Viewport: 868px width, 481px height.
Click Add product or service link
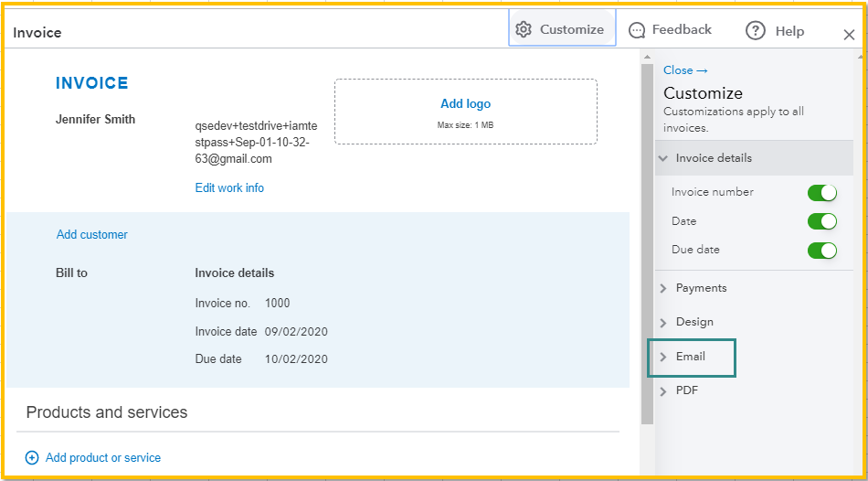[x=103, y=457]
